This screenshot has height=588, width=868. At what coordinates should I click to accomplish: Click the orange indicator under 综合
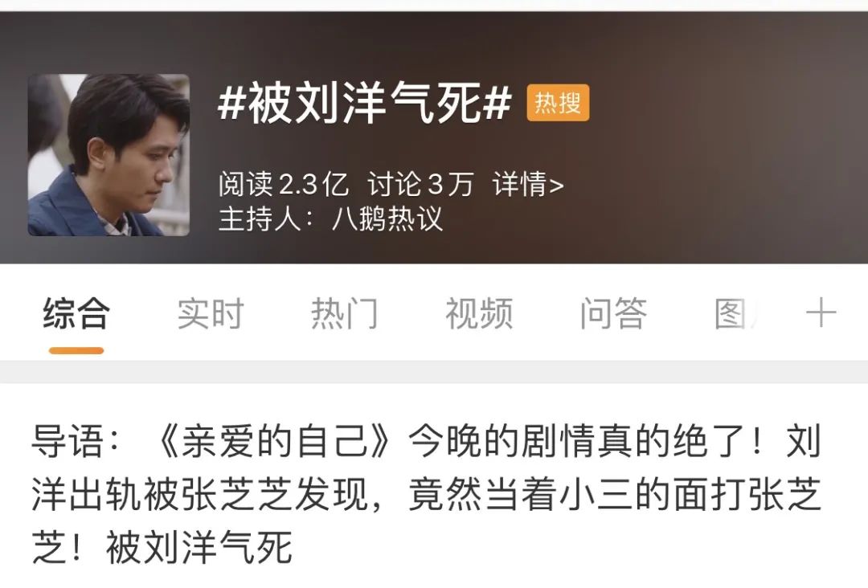[x=76, y=351]
